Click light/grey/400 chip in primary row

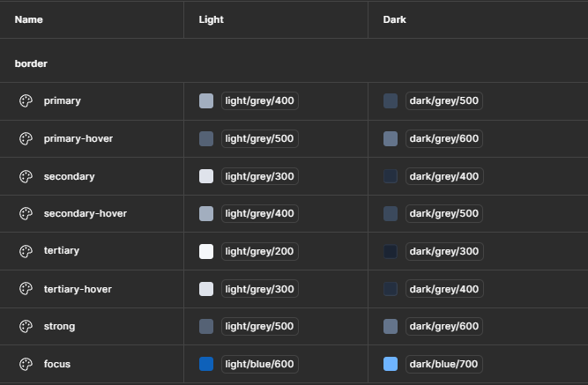pos(260,100)
